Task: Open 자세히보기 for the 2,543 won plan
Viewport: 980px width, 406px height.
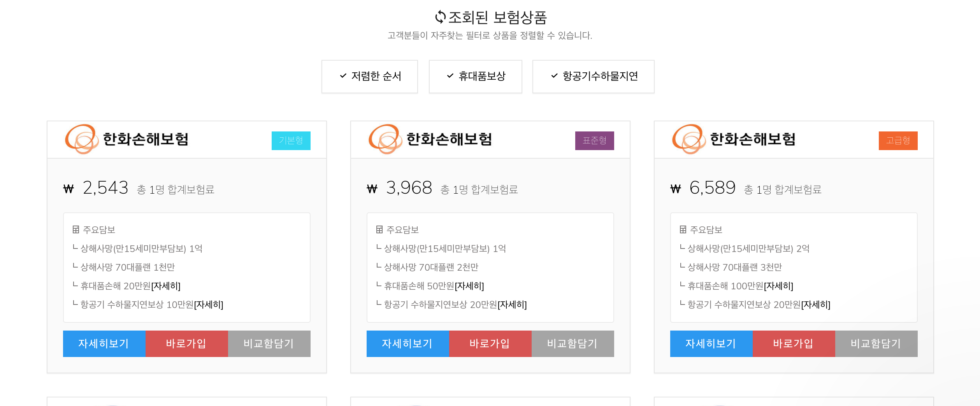Action: click(x=104, y=343)
